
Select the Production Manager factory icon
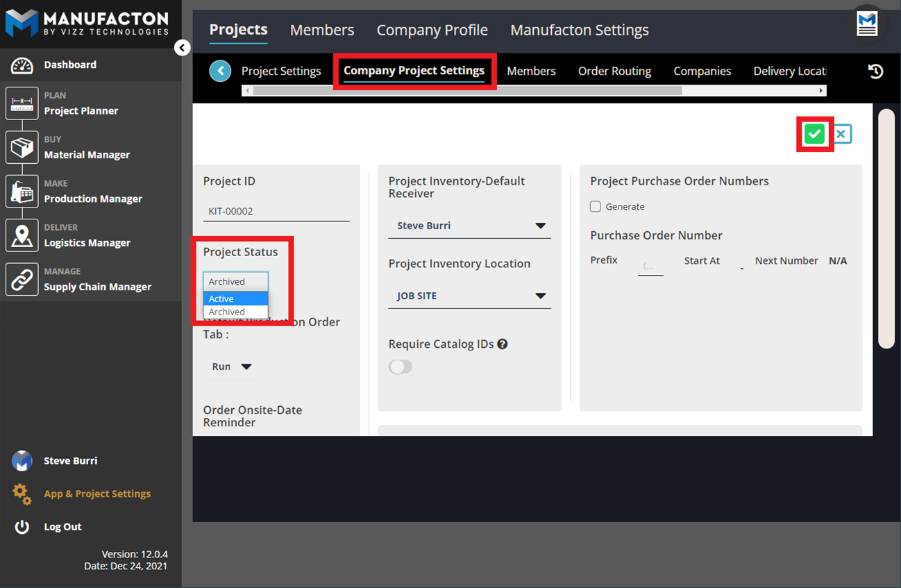pyautogui.click(x=22, y=192)
